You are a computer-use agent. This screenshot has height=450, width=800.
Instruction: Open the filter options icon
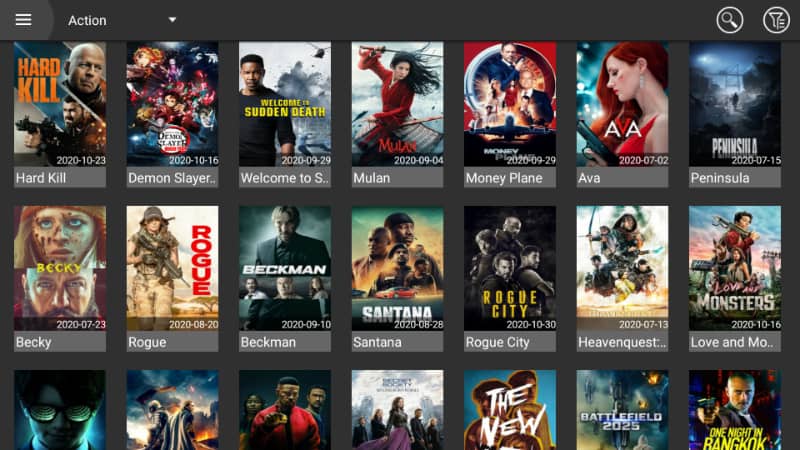[x=776, y=20]
